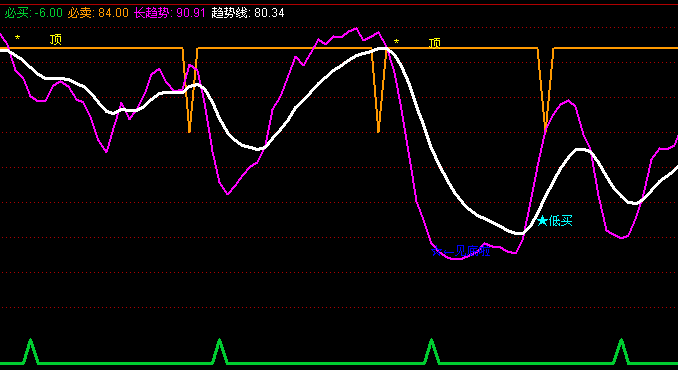Click the yellow asterisk beside the right 顶
Screen dimensions: 678x370
click(397, 42)
